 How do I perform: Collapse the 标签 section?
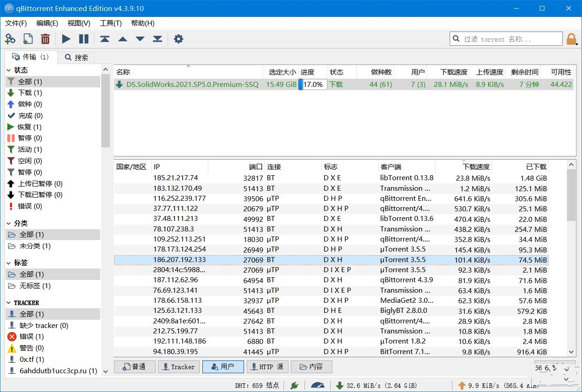[x=9, y=263]
